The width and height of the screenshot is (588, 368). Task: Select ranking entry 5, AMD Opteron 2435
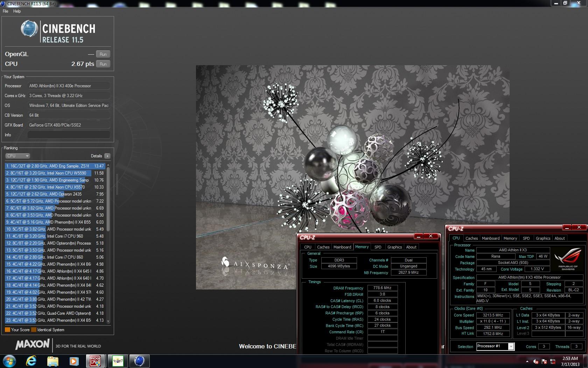[55, 194]
